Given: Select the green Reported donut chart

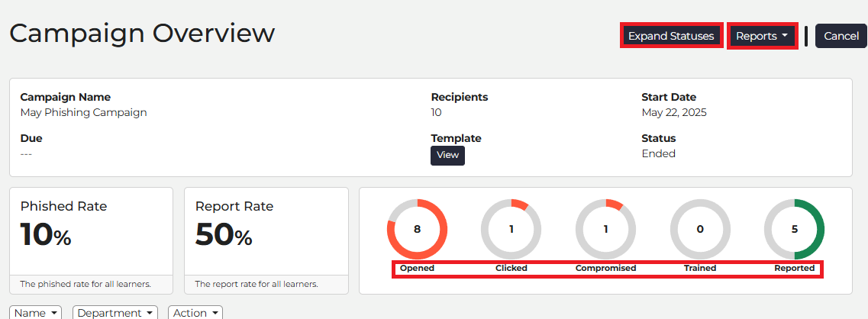Looking at the screenshot, I should click(x=795, y=229).
